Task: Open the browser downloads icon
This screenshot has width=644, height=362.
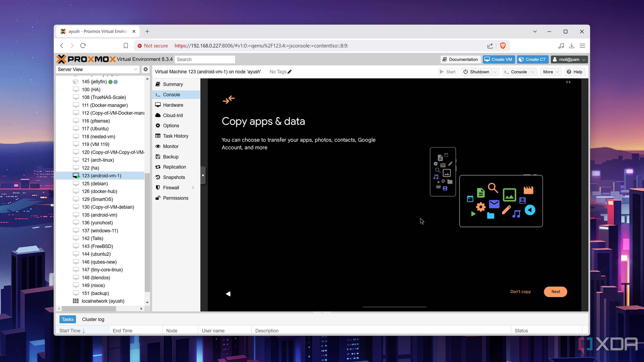Action: pyautogui.click(x=572, y=46)
